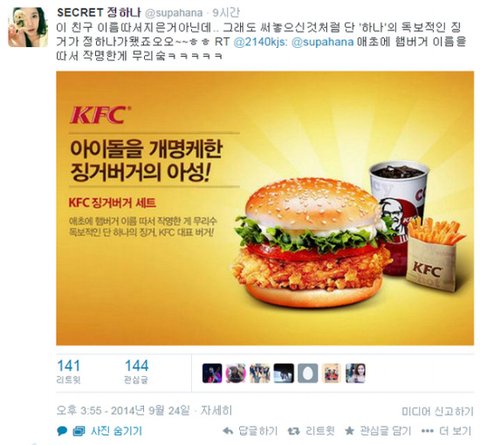480x445 pixels.
Task: Click the last avatar in the retweeter row
Action: coord(356,373)
